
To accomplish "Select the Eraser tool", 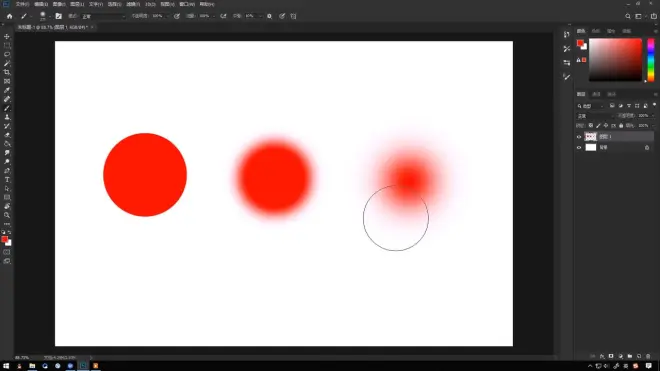I will [x=7, y=135].
